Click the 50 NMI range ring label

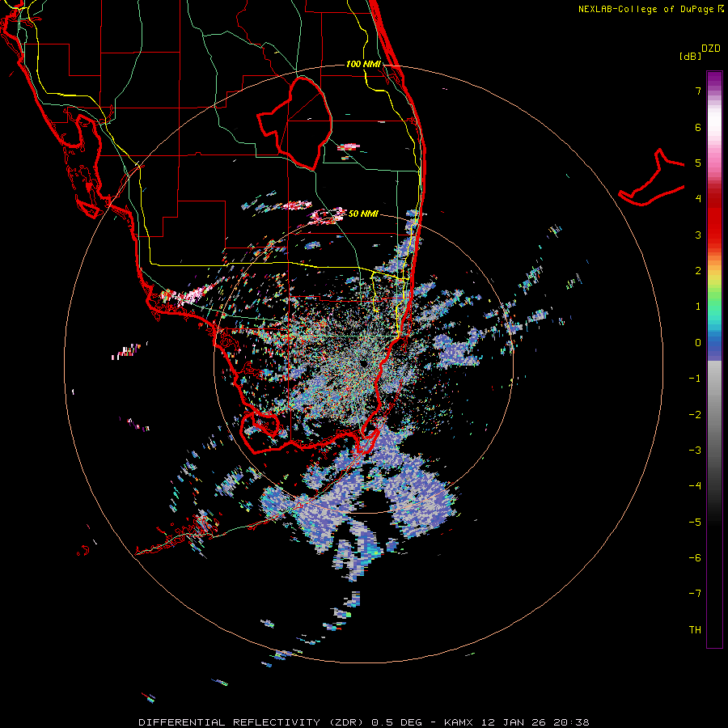[x=363, y=214]
